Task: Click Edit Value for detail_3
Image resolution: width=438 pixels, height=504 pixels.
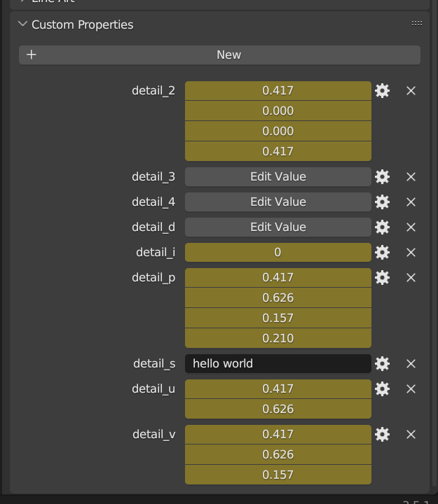Action: click(278, 177)
